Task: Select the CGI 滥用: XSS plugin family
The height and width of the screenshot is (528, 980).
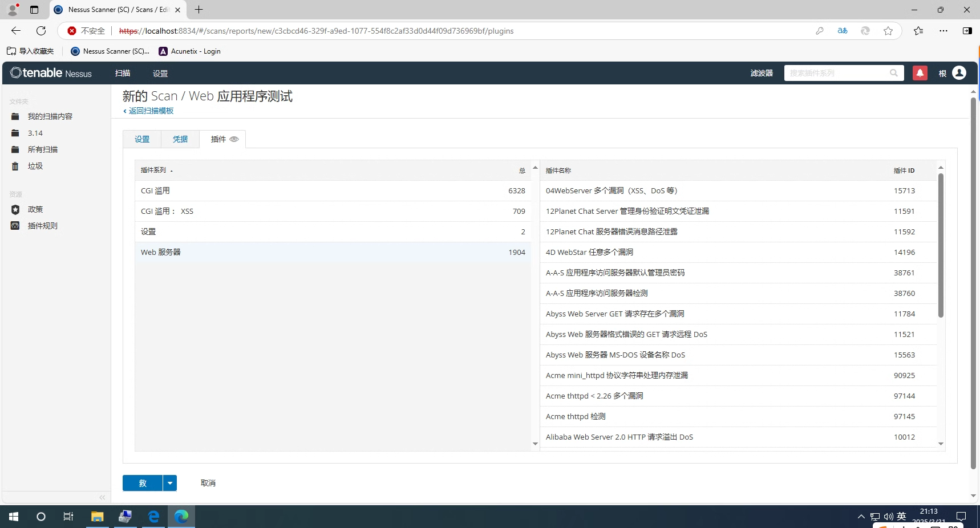Action: [333, 211]
